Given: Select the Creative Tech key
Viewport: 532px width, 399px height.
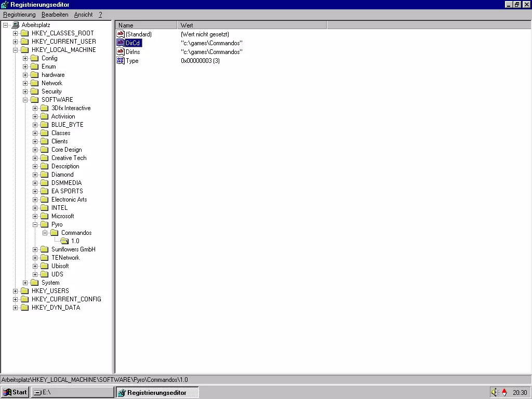Looking at the screenshot, I should [x=69, y=158].
